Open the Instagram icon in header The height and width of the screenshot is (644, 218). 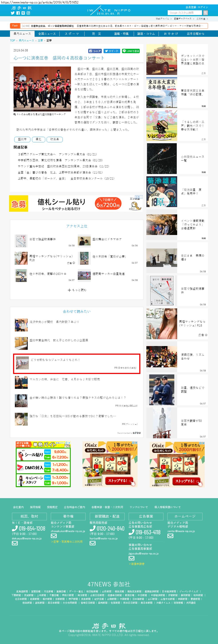click(x=29, y=13)
